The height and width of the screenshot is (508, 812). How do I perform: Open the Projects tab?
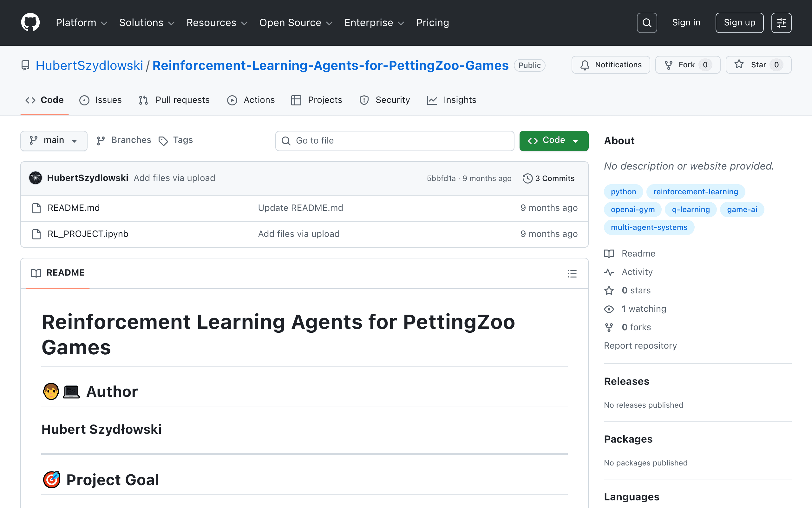coord(317,100)
